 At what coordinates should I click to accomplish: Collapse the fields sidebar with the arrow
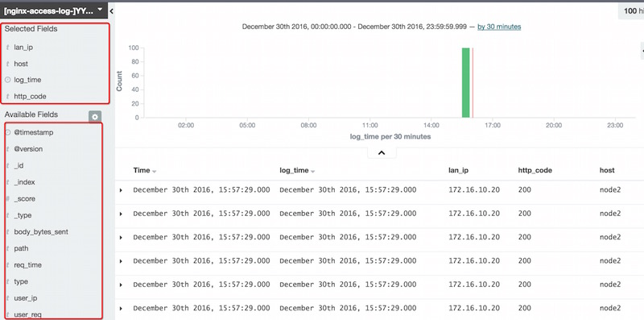click(112, 11)
